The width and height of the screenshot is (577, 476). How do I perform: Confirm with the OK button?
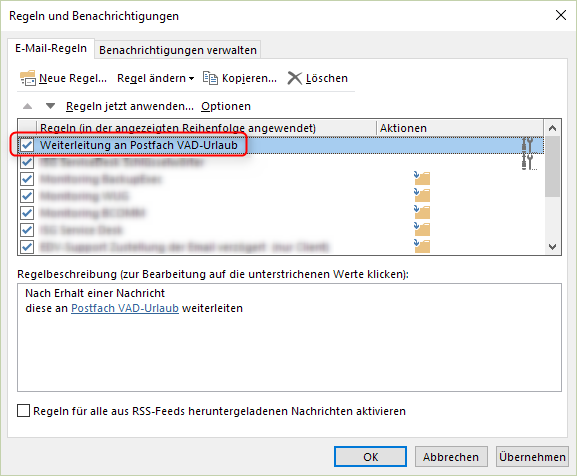[370, 457]
